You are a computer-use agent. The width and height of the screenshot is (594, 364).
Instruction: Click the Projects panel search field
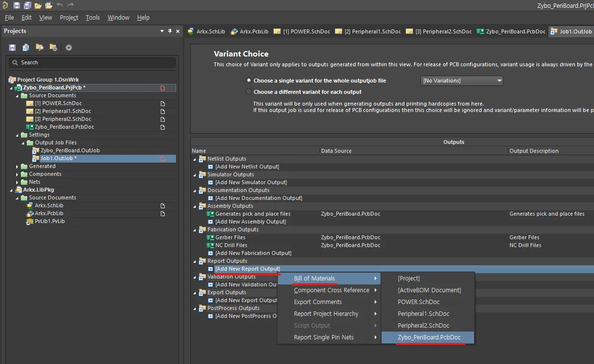point(92,62)
